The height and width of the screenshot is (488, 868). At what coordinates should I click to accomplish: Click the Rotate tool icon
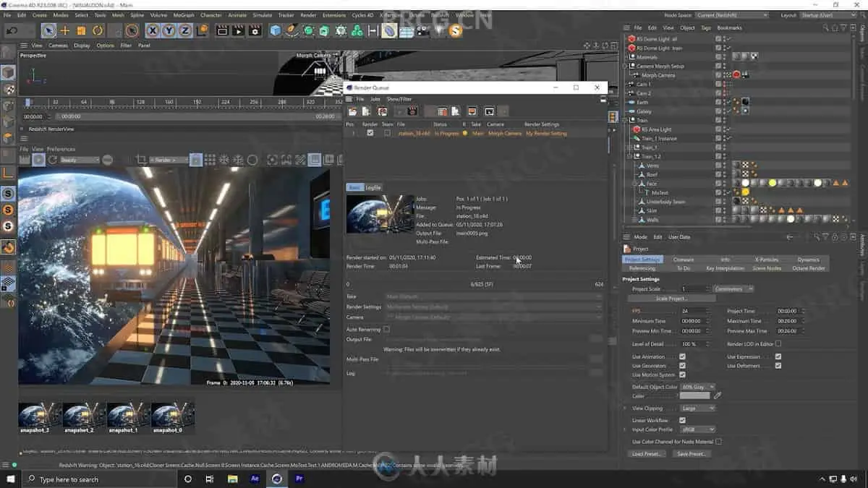coord(97,30)
